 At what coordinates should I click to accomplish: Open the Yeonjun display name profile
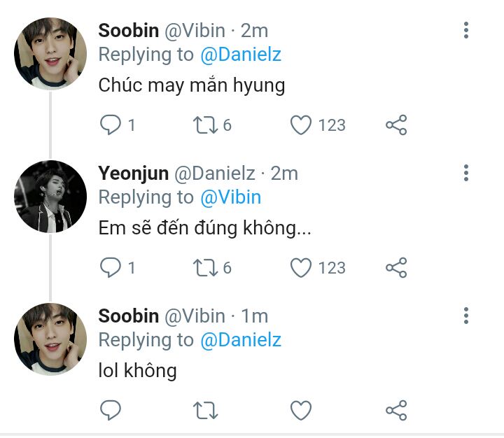133,173
